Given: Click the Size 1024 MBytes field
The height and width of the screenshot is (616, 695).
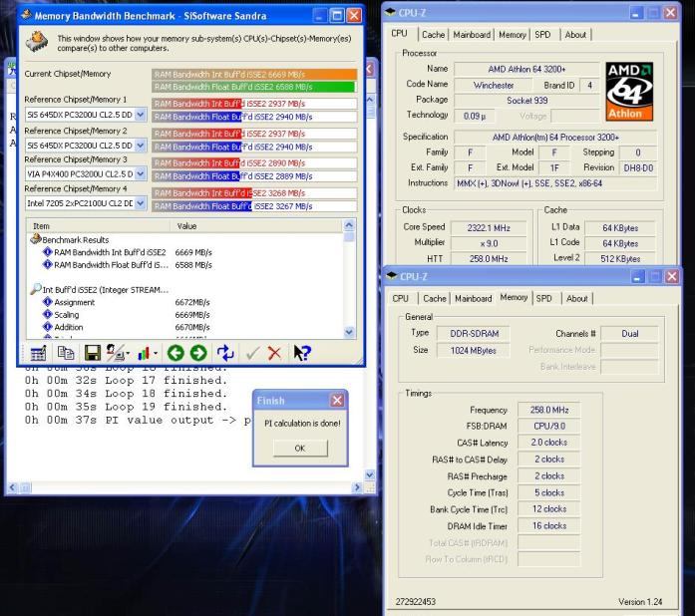Looking at the screenshot, I should click(x=474, y=350).
